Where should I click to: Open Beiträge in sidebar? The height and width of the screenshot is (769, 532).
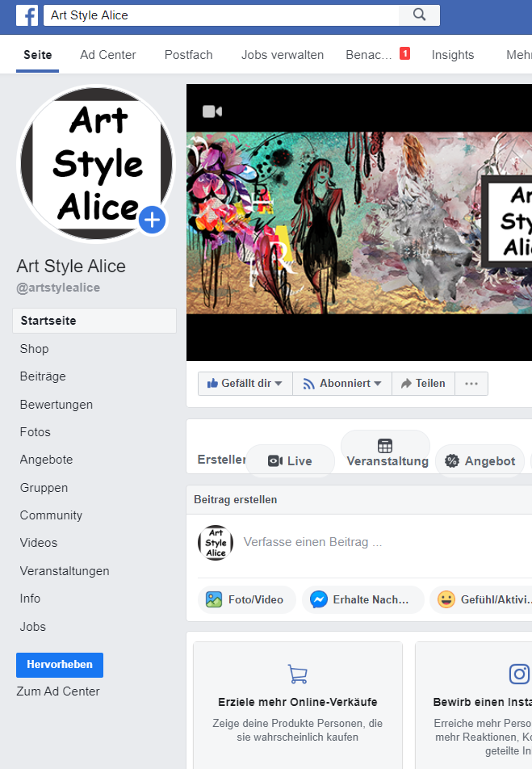pyautogui.click(x=43, y=376)
